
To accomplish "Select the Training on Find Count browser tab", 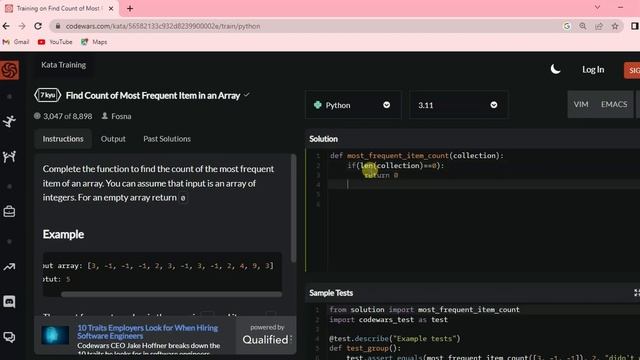I will coord(60,8).
